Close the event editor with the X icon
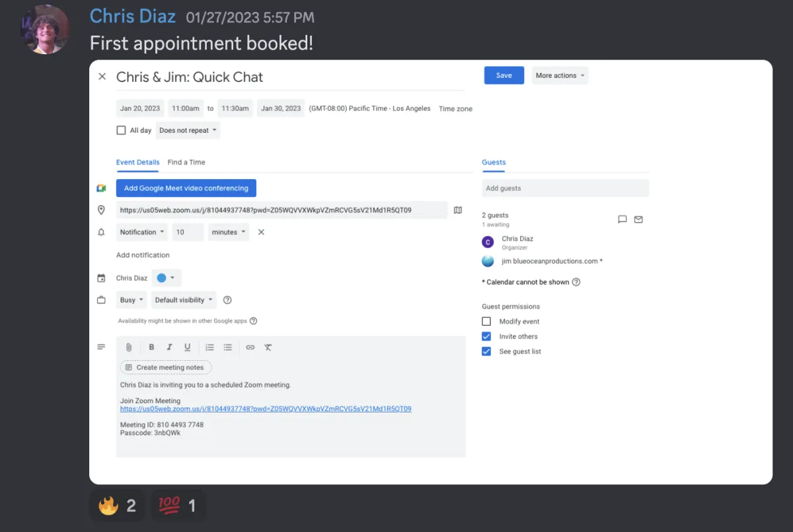The height and width of the screenshot is (532, 793). tap(102, 77)
